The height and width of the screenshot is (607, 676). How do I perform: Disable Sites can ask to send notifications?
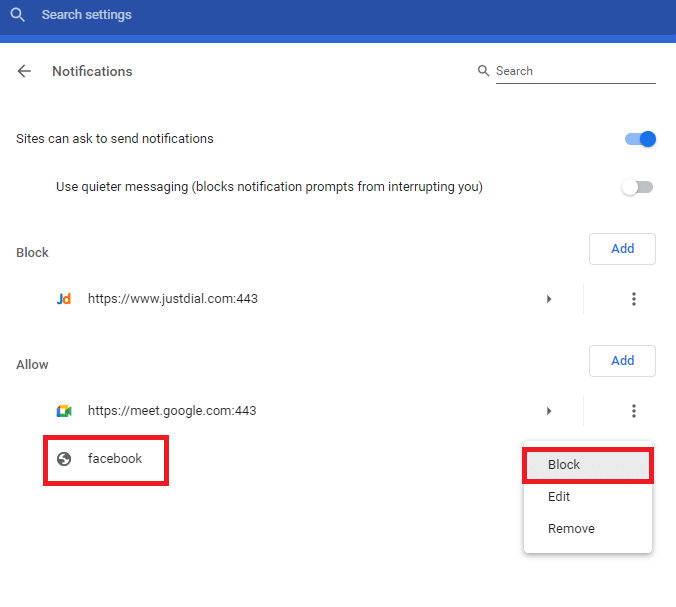point(640,139)
